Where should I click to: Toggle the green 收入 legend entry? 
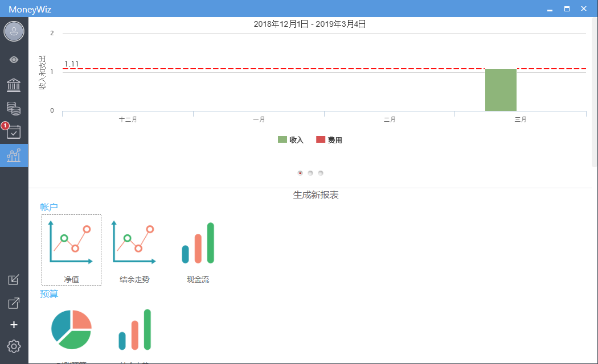(x=291, y=140)
